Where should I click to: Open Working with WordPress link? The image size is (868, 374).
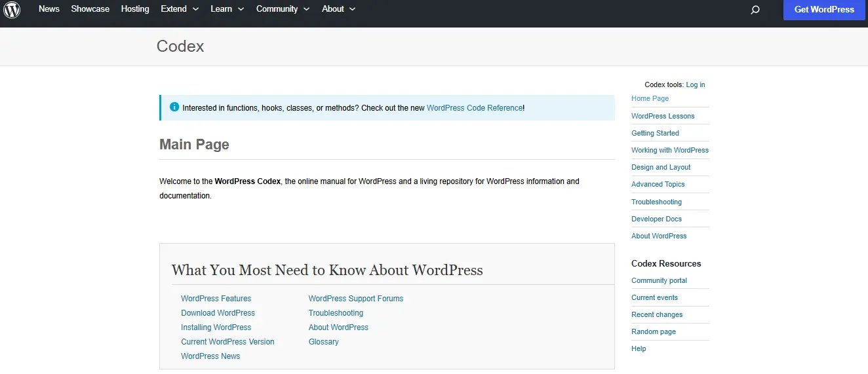(x=670, y=150)
